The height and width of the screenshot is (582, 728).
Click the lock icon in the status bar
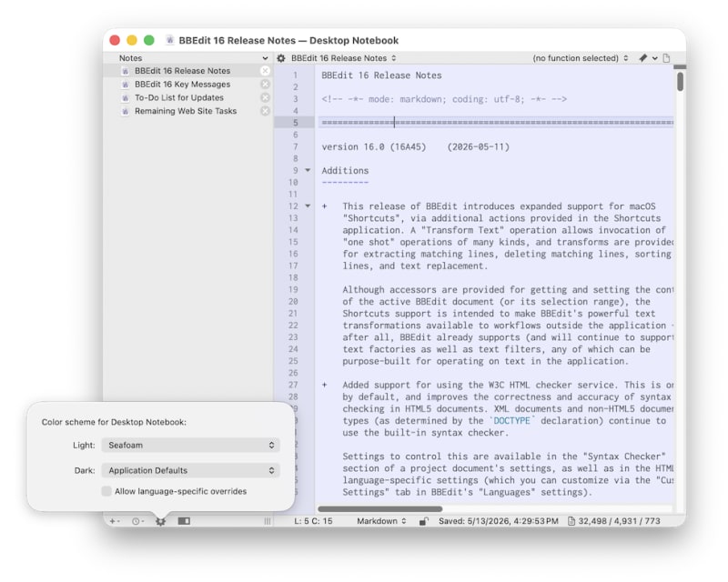[423, 521]
